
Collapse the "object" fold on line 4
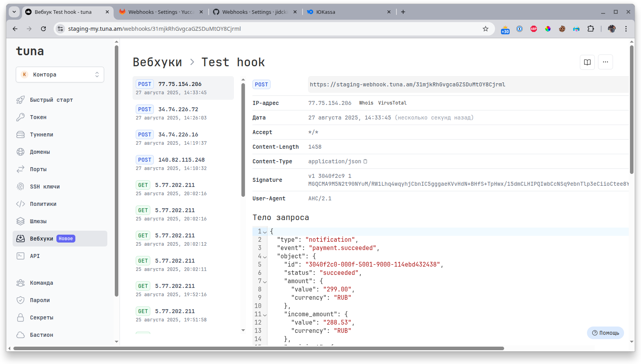[x=265, y=257]
